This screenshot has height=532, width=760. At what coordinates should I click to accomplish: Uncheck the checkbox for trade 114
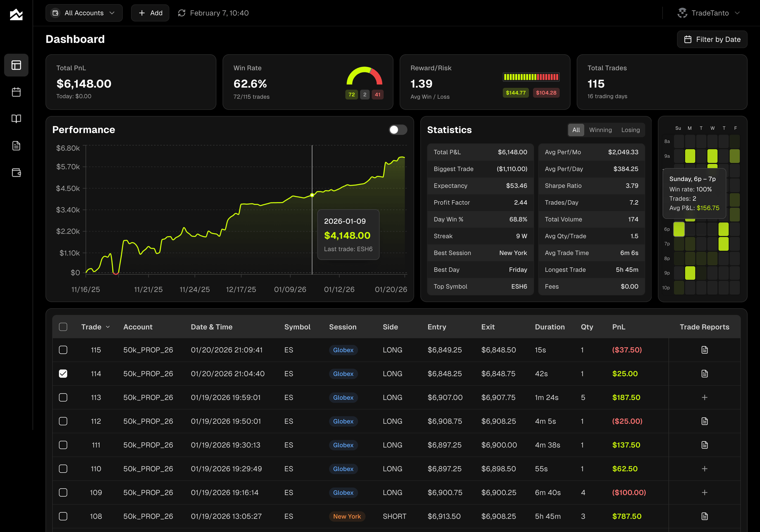[x=63, y=374]
